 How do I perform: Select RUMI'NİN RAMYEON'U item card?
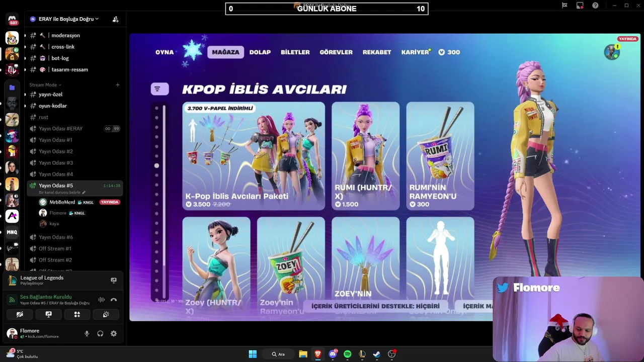tap(440, 156)
